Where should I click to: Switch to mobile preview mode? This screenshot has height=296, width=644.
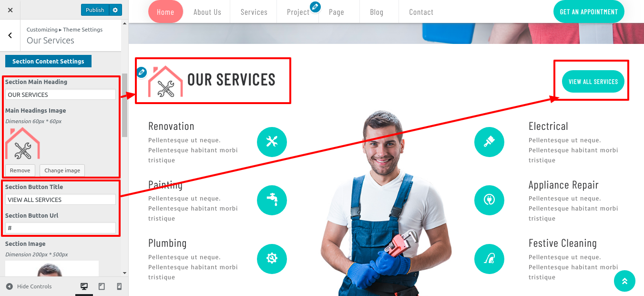point(119,286)
